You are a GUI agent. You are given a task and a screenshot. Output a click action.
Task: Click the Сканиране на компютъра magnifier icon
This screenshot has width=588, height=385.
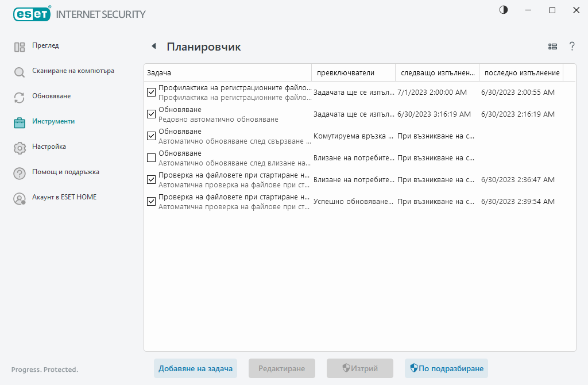(x=20, y=72)
